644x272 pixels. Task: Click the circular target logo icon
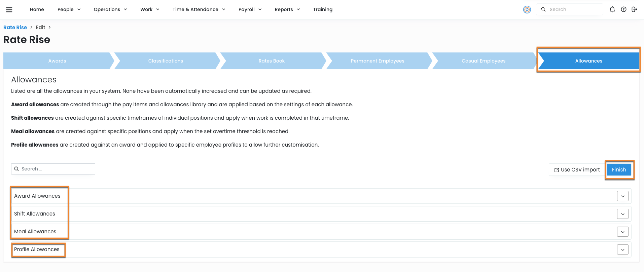pos(527,10)
